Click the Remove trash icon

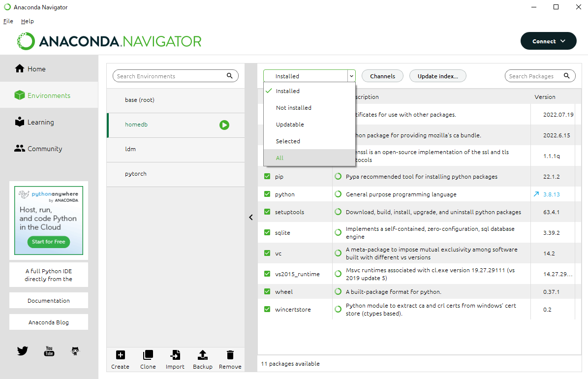pos(230,354)
